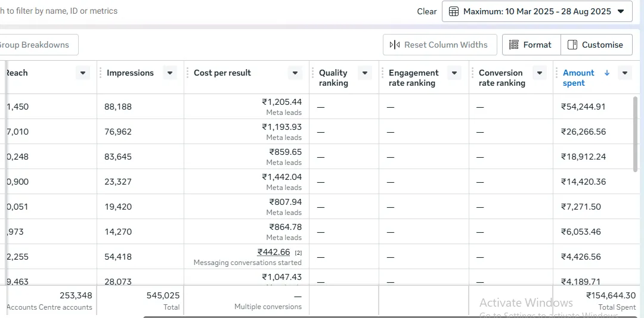Click the ₹442.66 cost per result link

(x=274, y=252)
